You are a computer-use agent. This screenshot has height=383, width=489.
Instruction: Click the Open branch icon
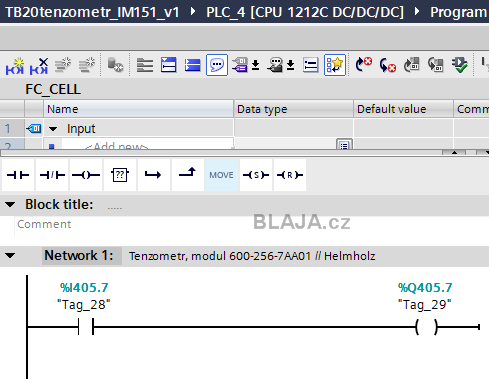click(154, 175)
